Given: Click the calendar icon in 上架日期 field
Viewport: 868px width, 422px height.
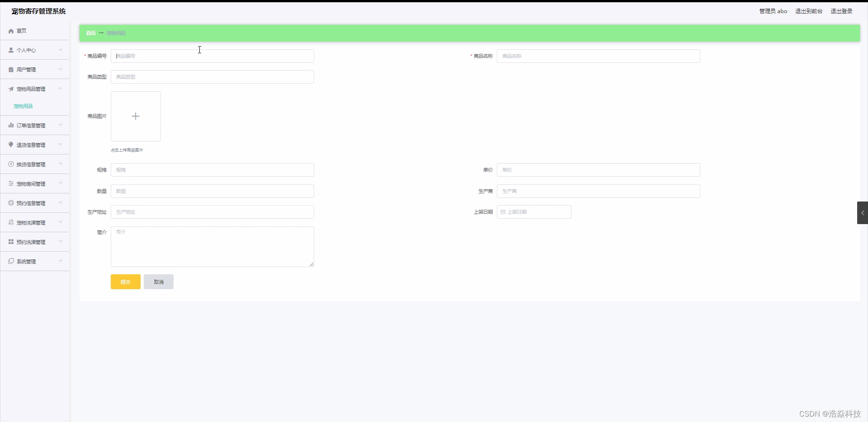Looking at the screenshot, I should (503, 212).
